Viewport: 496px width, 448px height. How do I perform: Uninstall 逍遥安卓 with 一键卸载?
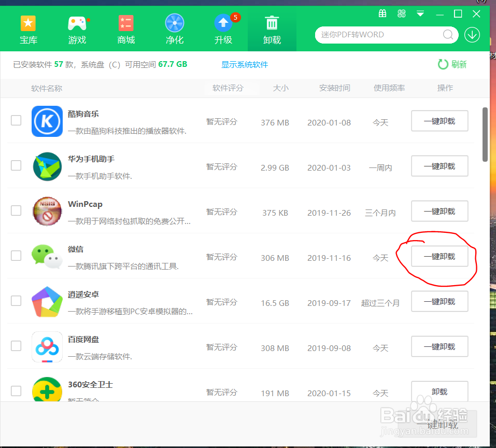coord(440,301)
